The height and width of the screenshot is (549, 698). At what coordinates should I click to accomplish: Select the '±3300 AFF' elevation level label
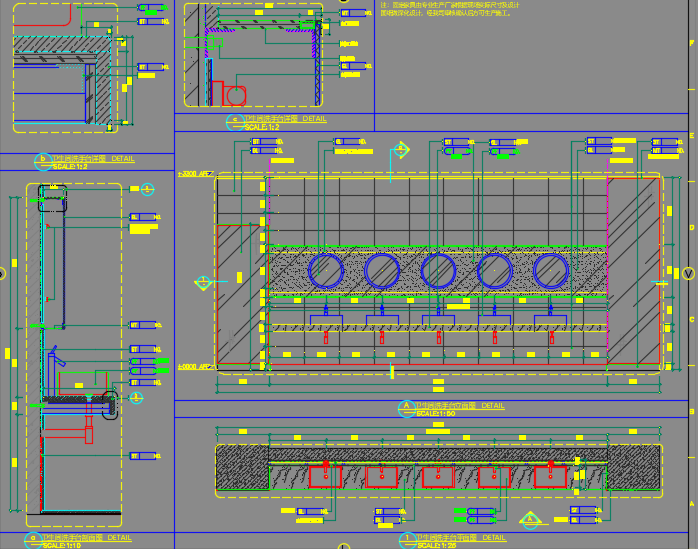196,174
